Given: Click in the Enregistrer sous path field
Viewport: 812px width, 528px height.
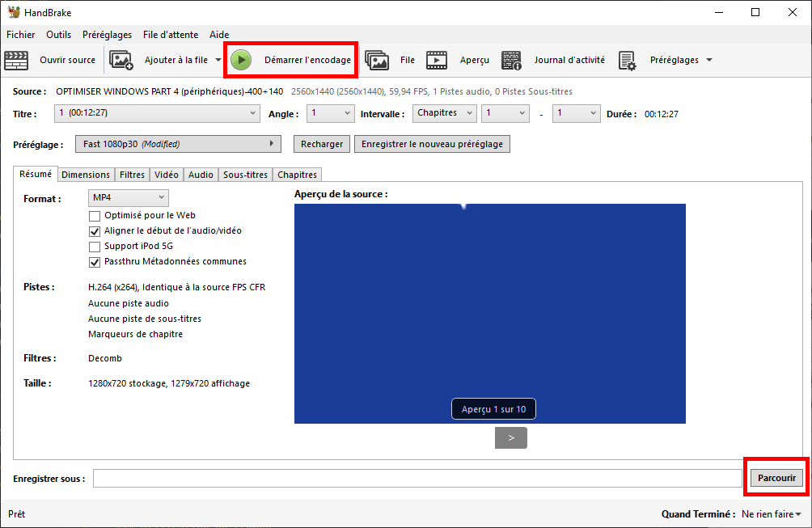Looking at the screenshot, I should pos(417,479).
